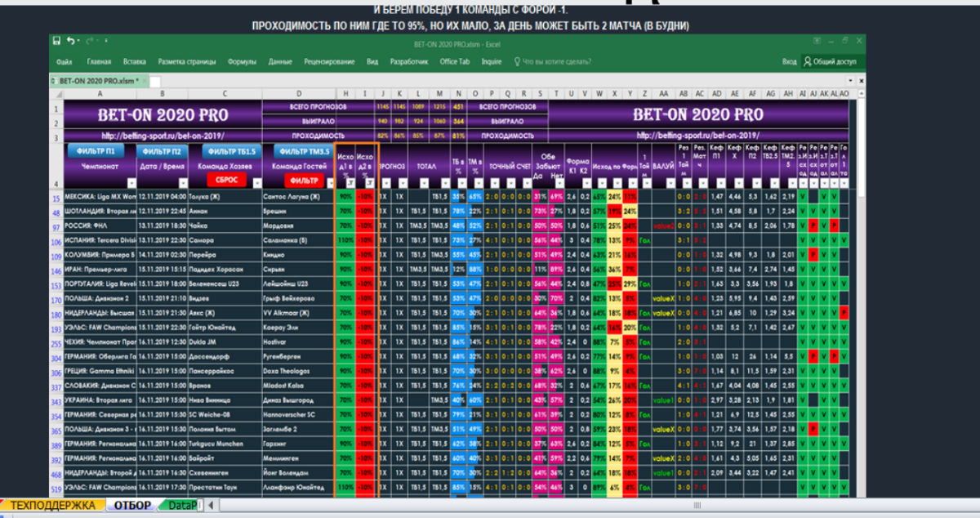The width and height of the screenshot is (980, 518).
Task: Click the new blank document tab box
Action: click(x=155, y=81)
